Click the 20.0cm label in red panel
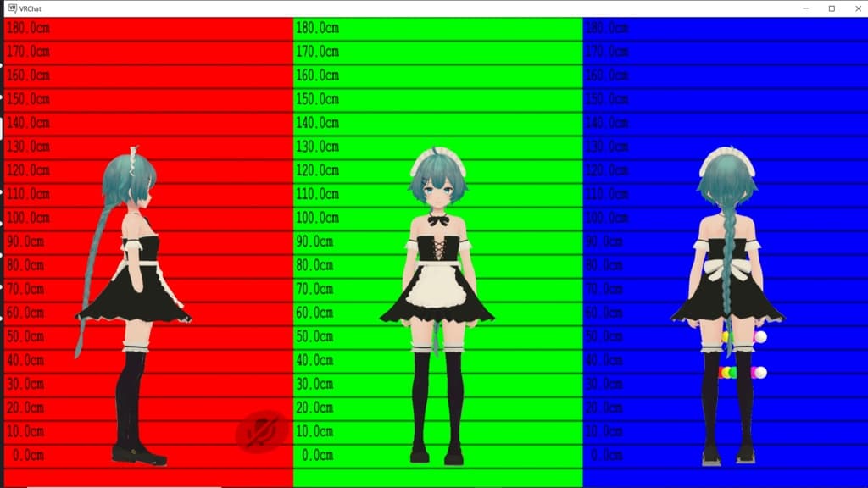Image resolution: width=868 pixels, height=488 pixels. click(x=25, y=408)
